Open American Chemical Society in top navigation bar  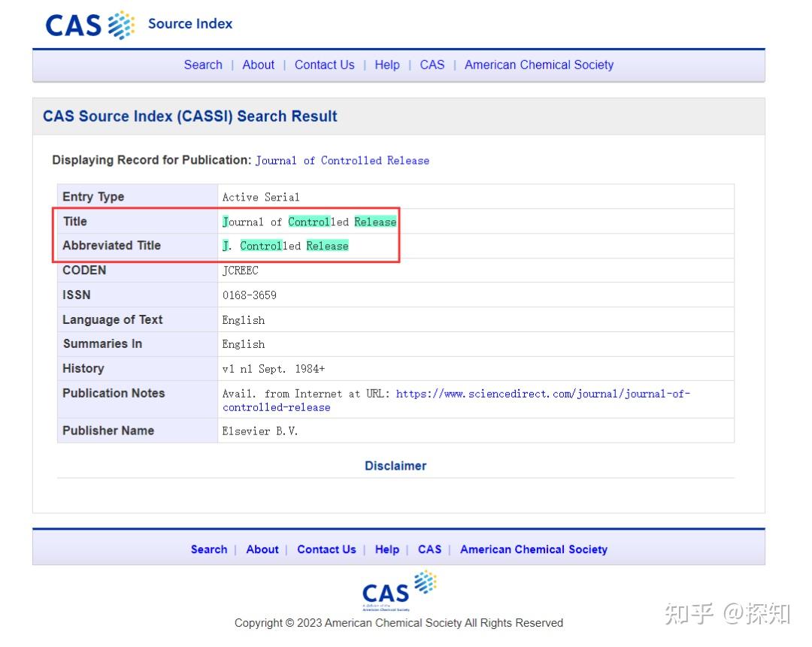539,65
